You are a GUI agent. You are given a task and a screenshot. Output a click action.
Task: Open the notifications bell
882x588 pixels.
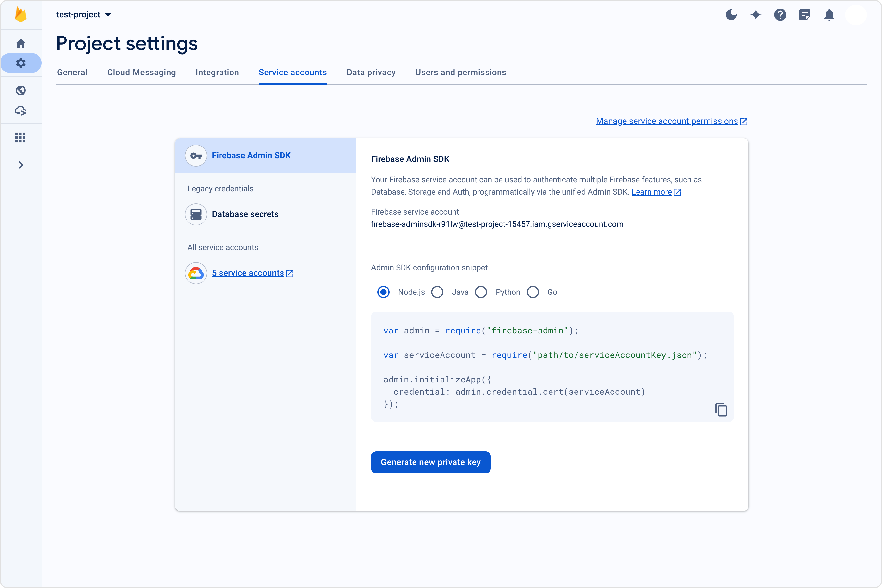829,15
